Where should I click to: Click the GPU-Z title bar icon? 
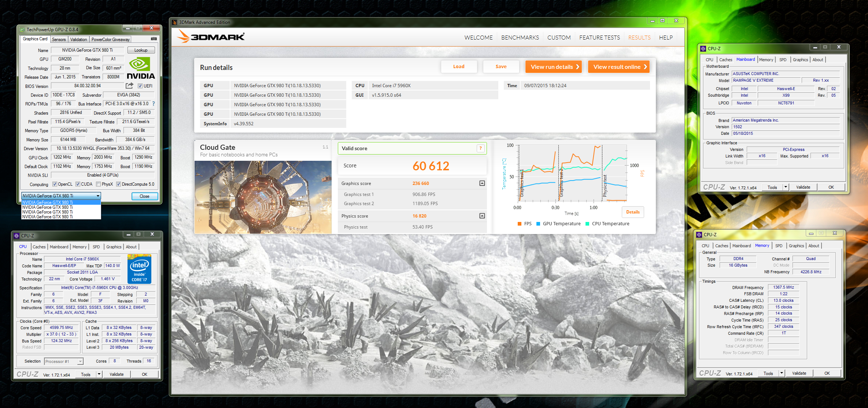[x=22, y=30]
